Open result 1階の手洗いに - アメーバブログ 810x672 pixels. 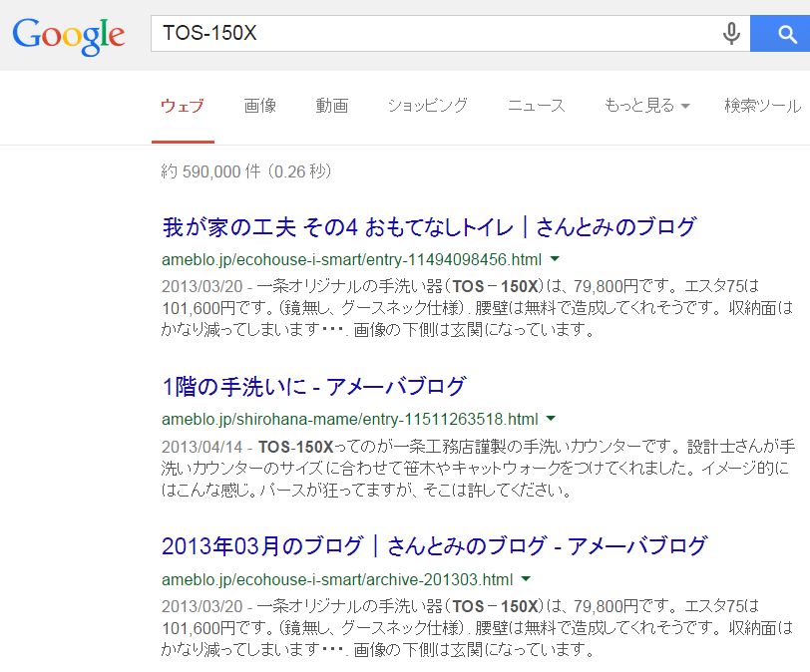coord(314,387)
